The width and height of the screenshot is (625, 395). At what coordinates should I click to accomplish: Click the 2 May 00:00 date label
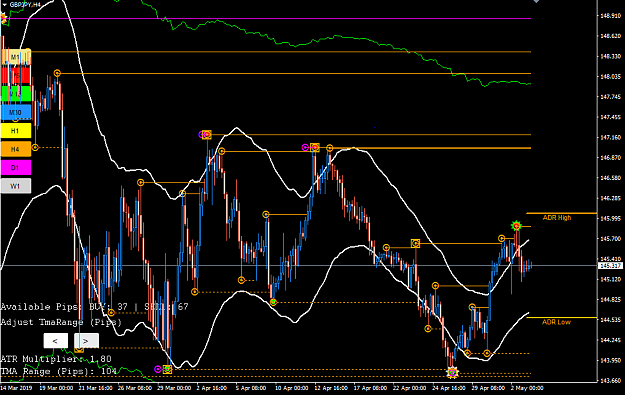pos(527,388)
